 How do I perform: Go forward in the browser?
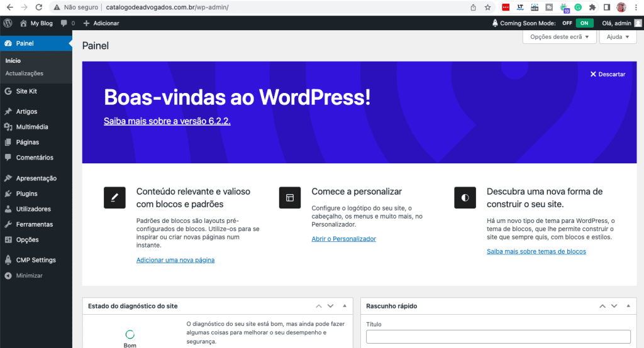click(x=25, y=7)
